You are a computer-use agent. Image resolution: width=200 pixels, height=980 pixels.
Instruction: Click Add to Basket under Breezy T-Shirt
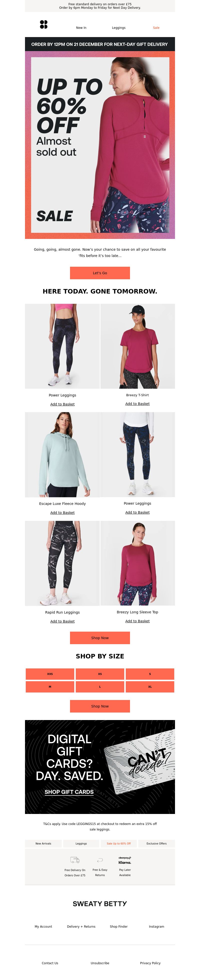pyautogui.click(x=137, y=404)
